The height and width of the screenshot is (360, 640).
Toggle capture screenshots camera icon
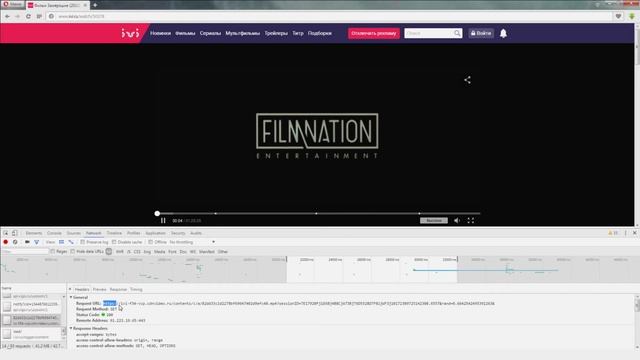[27, 242]
